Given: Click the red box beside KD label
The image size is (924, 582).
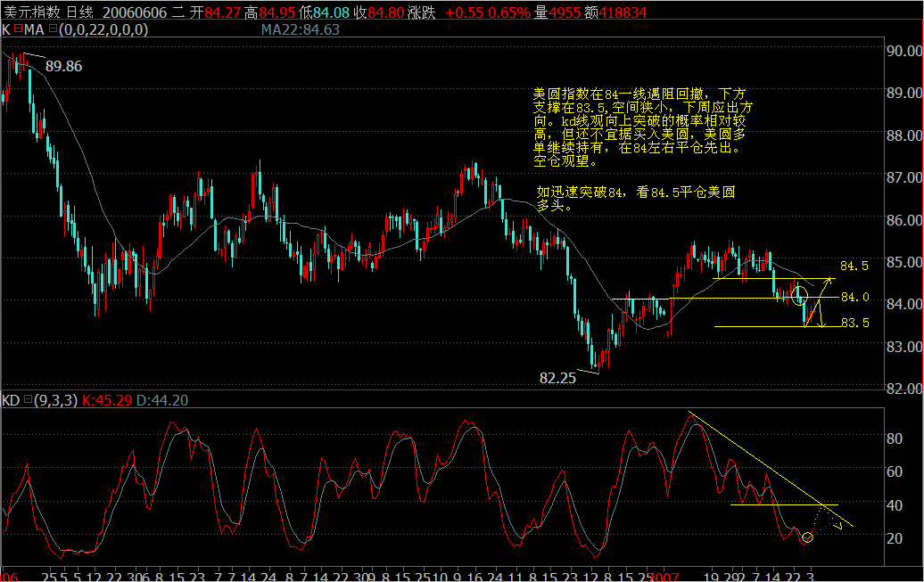Looking at the screenshot, I should pyautogui.click(x=28, y=400).
